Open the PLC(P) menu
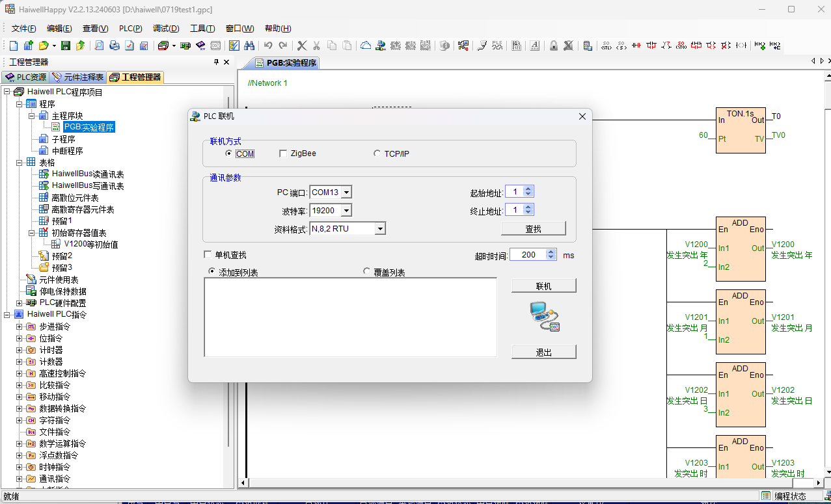831x504 pixels. 131,29
